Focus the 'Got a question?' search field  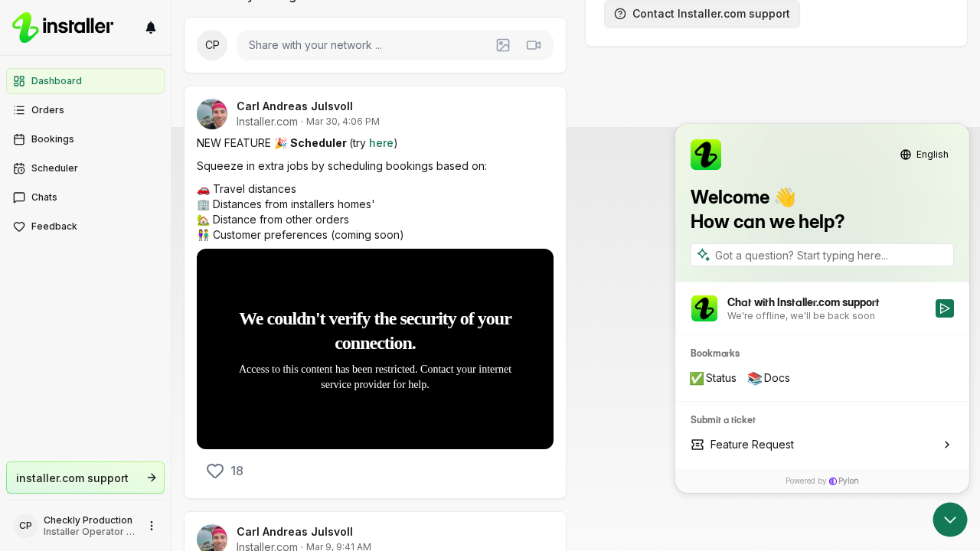[822, 255]
